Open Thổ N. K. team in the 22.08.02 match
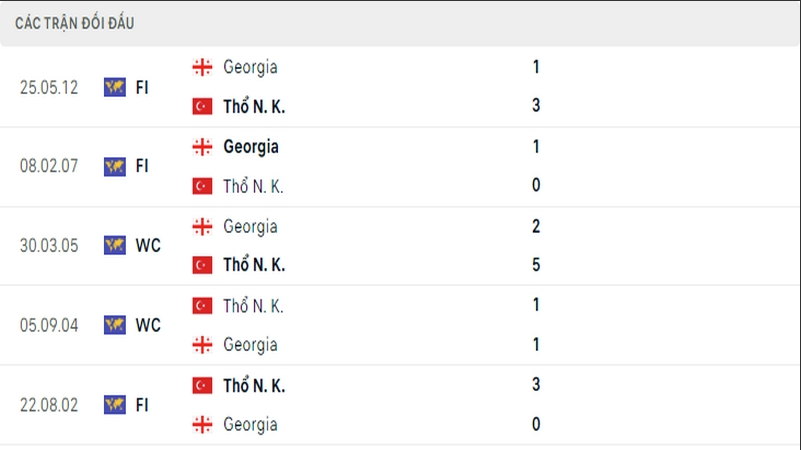The image size is (801, 450). (x=254, y=385)
